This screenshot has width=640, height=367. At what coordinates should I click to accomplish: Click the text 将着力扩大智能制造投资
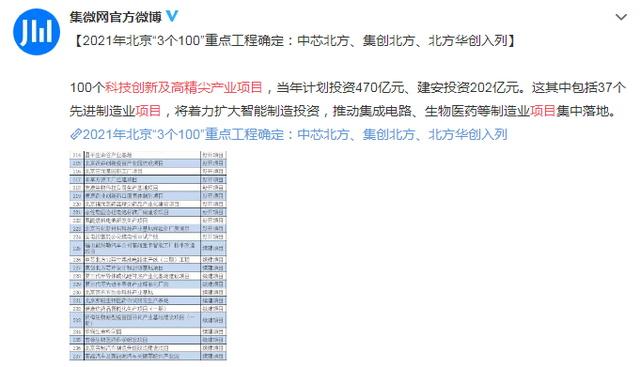(x=247, y=110)
